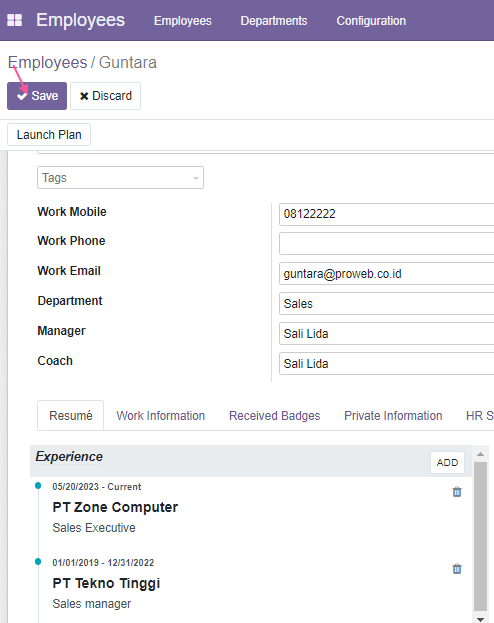Switch to the Private Information tab
This screenshot has height=623, width=494.
tap(393, 416)
